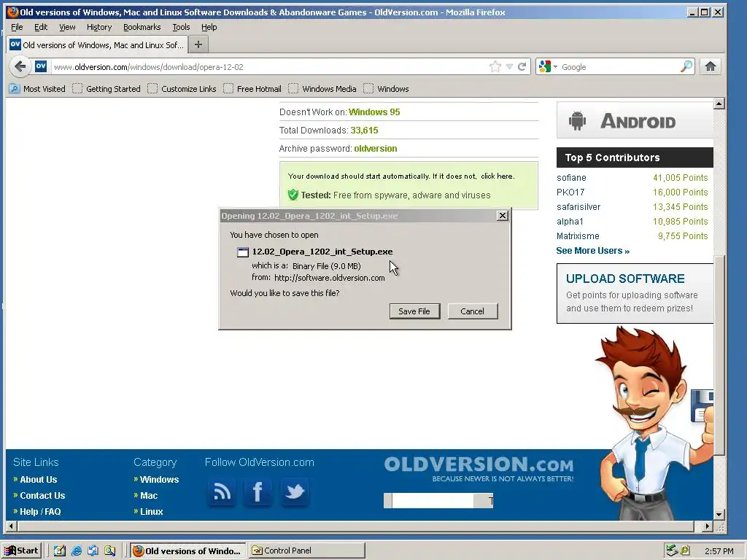This screenshot has height=560, width=747.
Task: Open the Windows Start menu
Action: [x=21, y=551]
